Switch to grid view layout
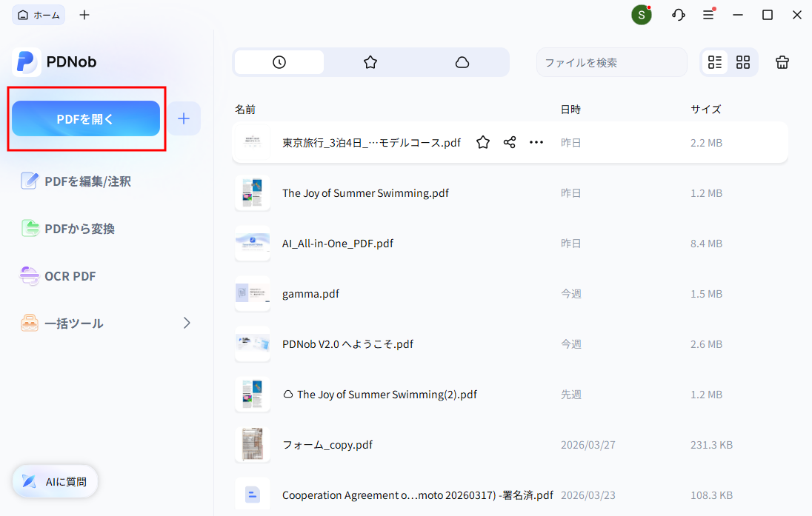Viewport: 812px width, 516px height. pyautogui.click(x=742, y=62)
